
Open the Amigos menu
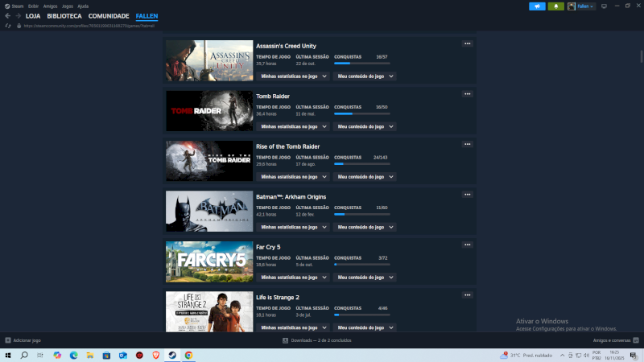coord(50,6)
